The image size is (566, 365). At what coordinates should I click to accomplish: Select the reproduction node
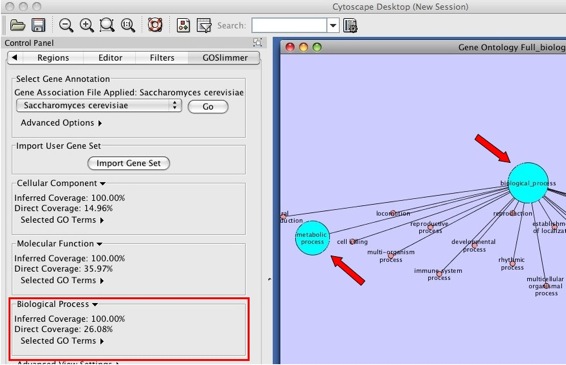coord(513,213)
